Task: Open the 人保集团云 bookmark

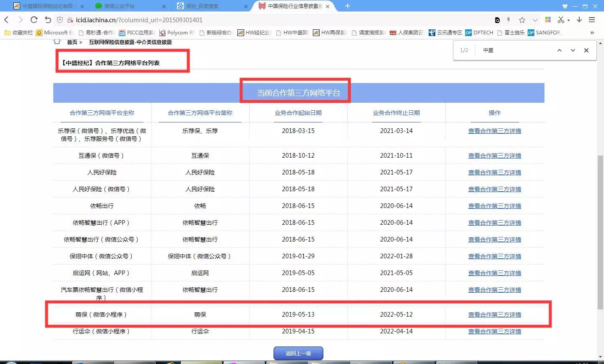Action: pyautogui.click(x=407, y=32)
